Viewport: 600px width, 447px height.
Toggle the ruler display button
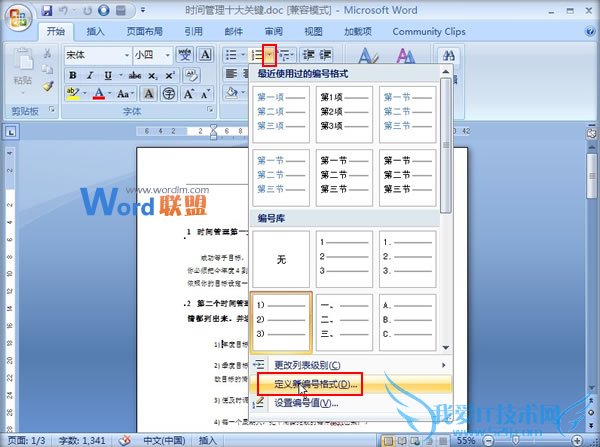(591, 134)
